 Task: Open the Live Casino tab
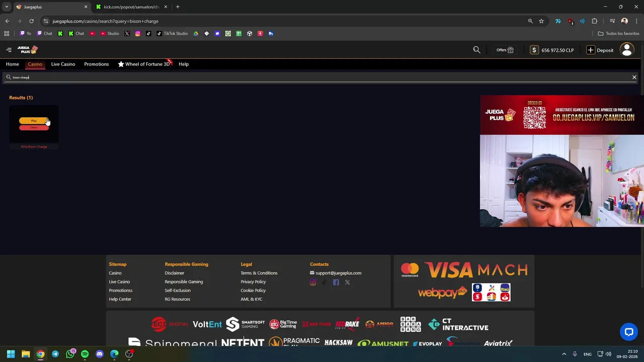[x=63, y=64]
